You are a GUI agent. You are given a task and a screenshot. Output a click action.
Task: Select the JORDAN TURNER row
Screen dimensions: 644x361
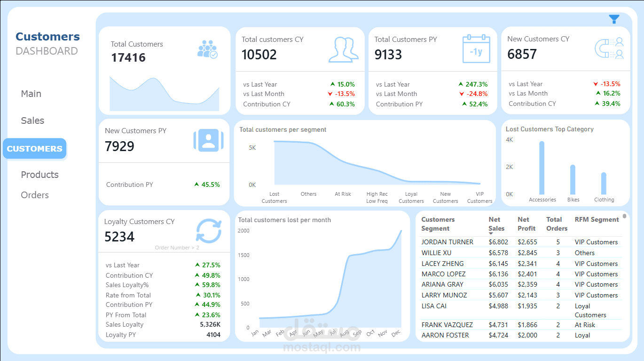[x=520, y=242]
